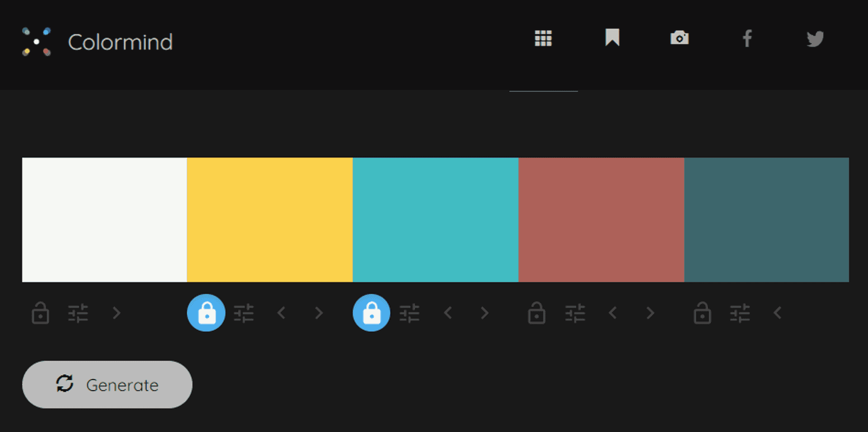Viewport: 868px width, 432px height.
Task: Open adjust sliders for yellow color
Action: tap(244, 313)
